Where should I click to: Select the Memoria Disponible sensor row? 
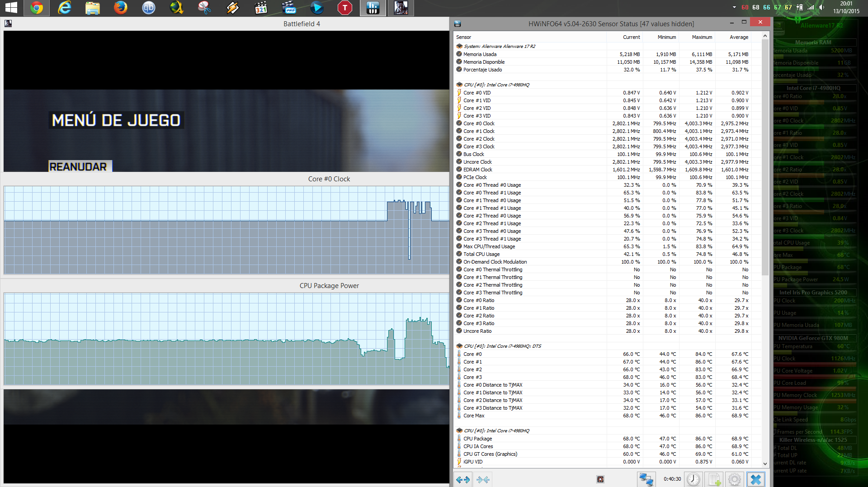608,62
